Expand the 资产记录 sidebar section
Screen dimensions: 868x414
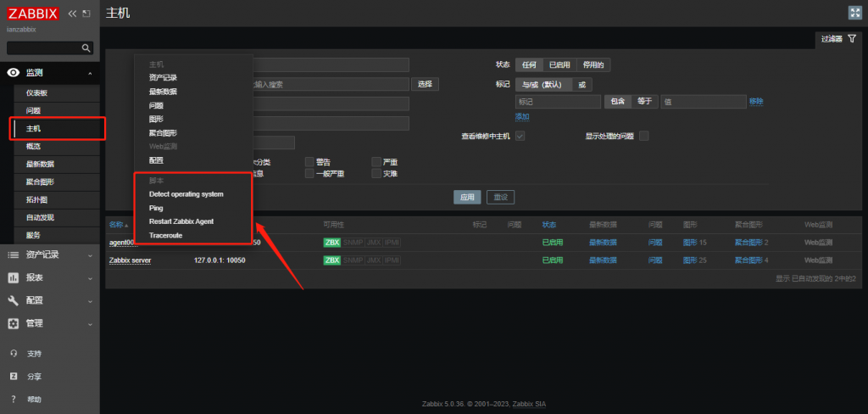point(90,255)
